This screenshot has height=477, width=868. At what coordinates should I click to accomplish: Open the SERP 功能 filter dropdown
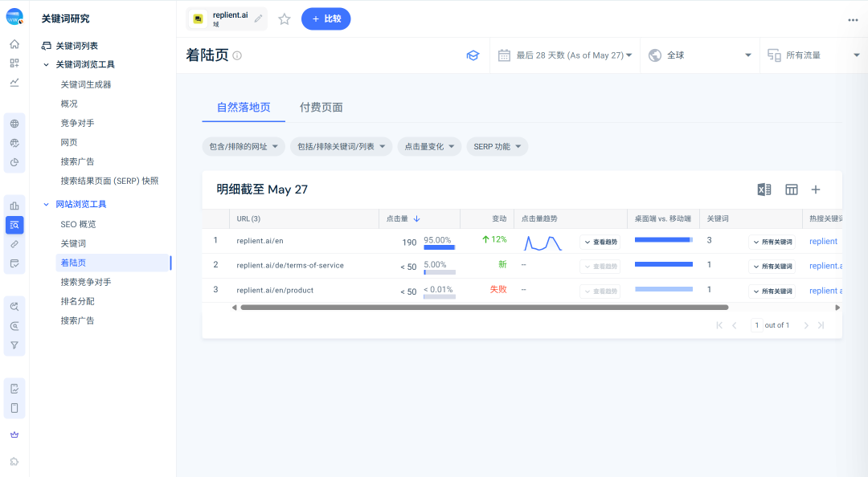(x=497, y=147)
